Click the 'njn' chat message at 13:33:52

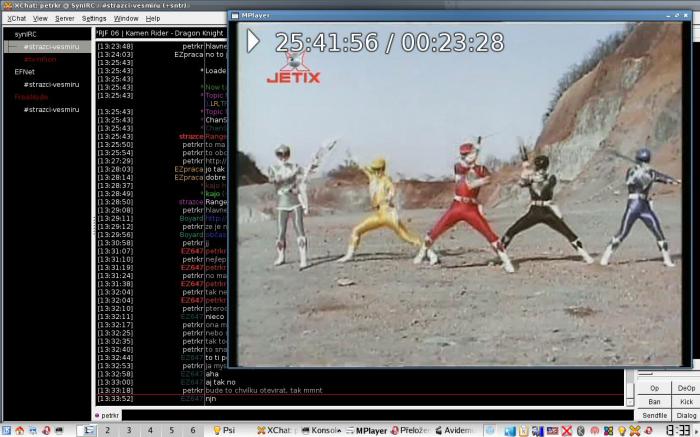click(x=211, y=399)
